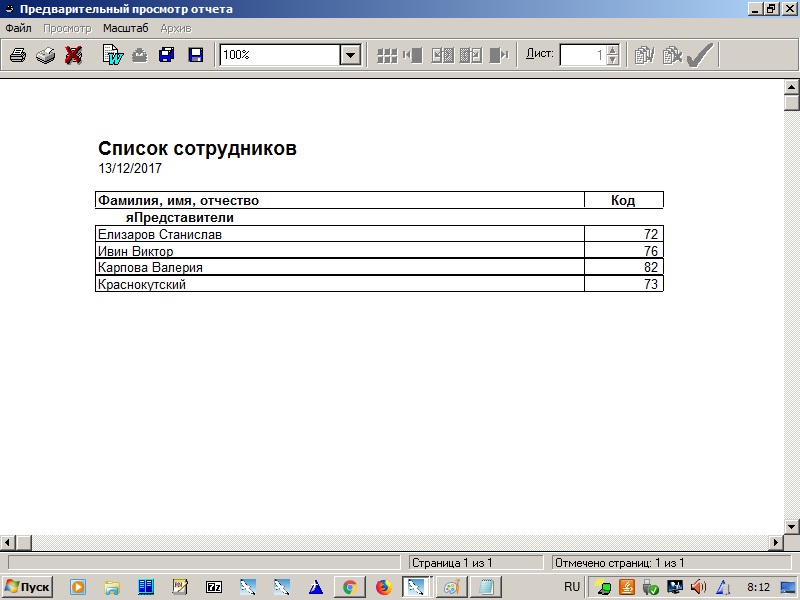800x600 pixels.
Task: Click the vertical scrollbar down arrow
Action: 792,527
